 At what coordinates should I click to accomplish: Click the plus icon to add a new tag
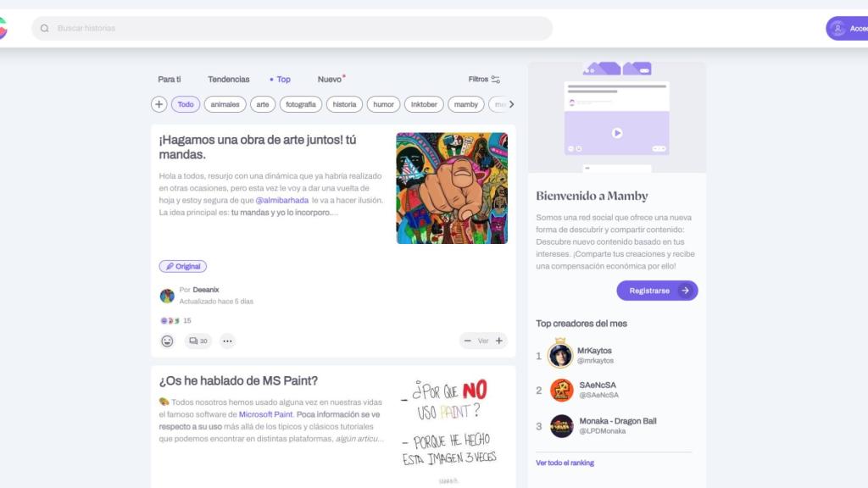(159, 103)
